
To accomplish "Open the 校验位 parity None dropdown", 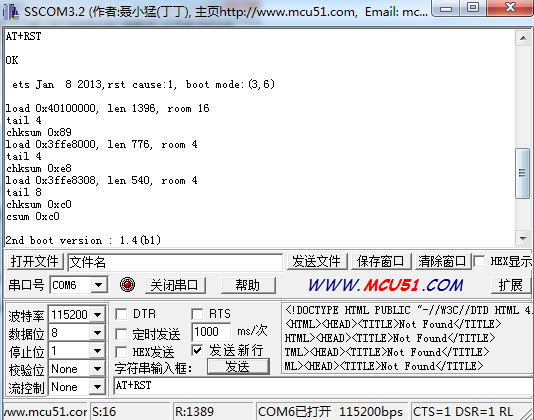I will tap(97, 369).
